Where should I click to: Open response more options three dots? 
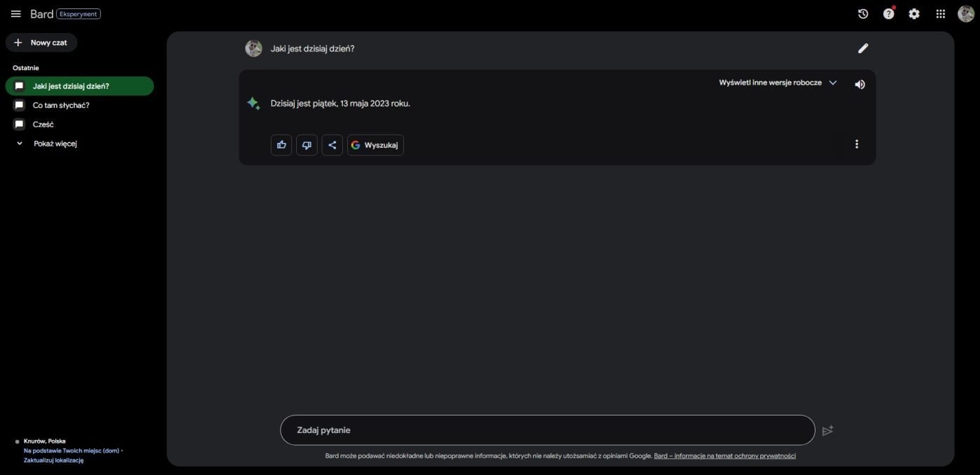(857, 144)
